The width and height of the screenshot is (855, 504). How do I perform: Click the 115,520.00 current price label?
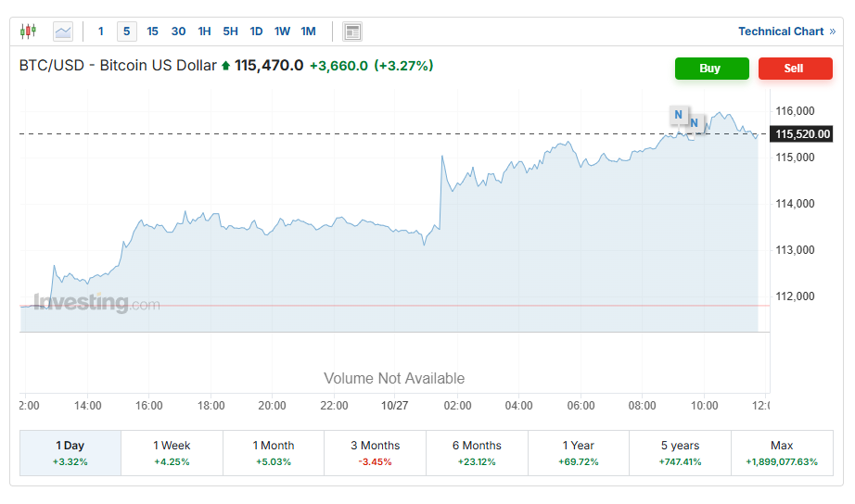click(x=802, y=134)
